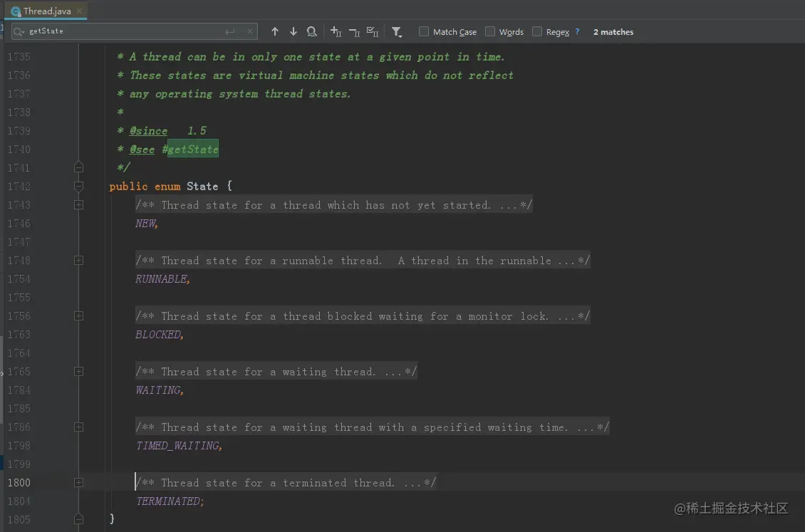
Task: Click the @see javadoc tag
Action: tap(142, 150)
